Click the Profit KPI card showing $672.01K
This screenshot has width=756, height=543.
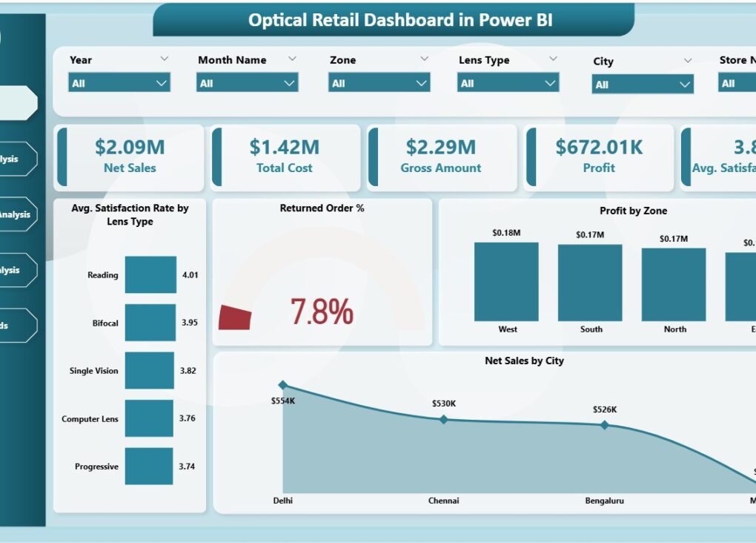[598, 157]
